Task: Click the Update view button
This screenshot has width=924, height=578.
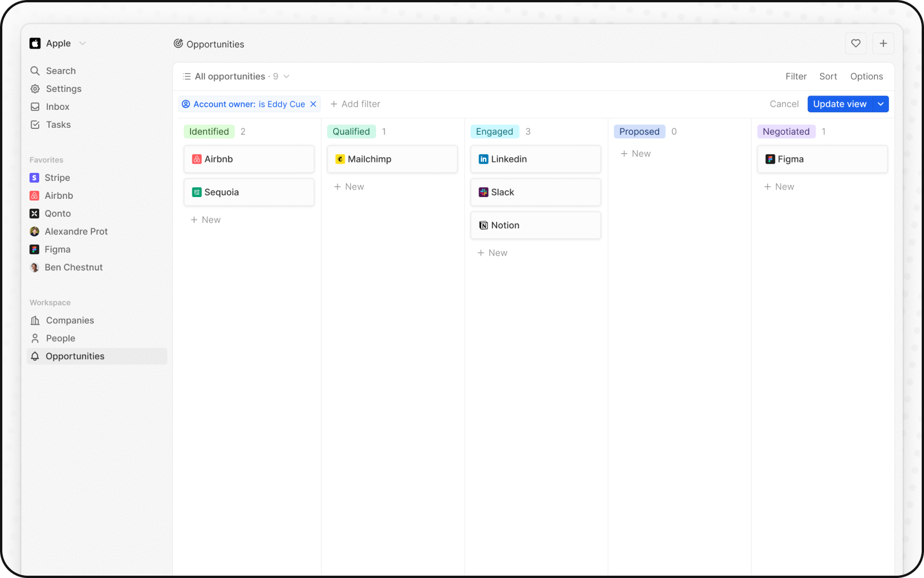Action: coord(839,104)
